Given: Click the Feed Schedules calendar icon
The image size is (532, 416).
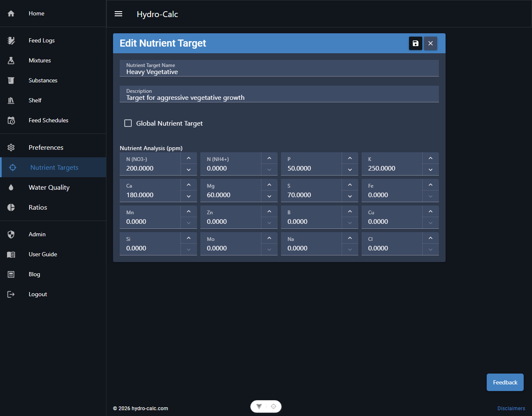Looking at the screenshot, I should (11, 121).
